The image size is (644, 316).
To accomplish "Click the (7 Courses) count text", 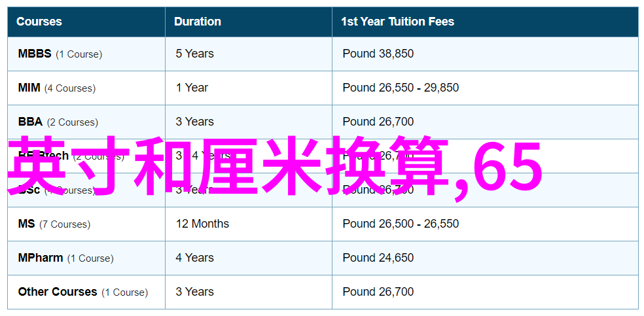I will point(65,224).
